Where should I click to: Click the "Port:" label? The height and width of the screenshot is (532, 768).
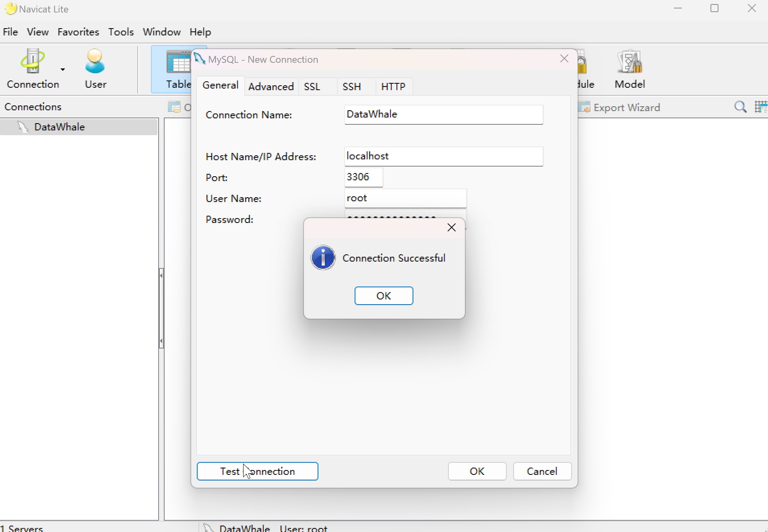tap(217, 177)
